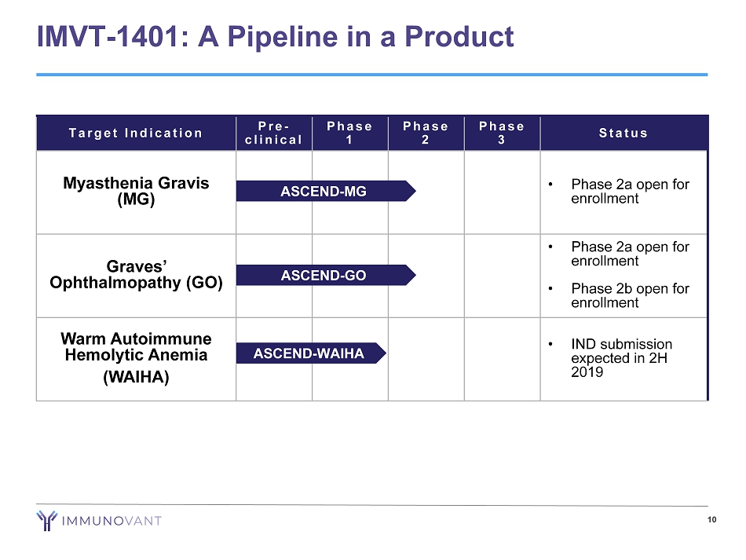Click the blue divider line under the title
This screenshot has height=560, width=746.
(x=372, y=75)
